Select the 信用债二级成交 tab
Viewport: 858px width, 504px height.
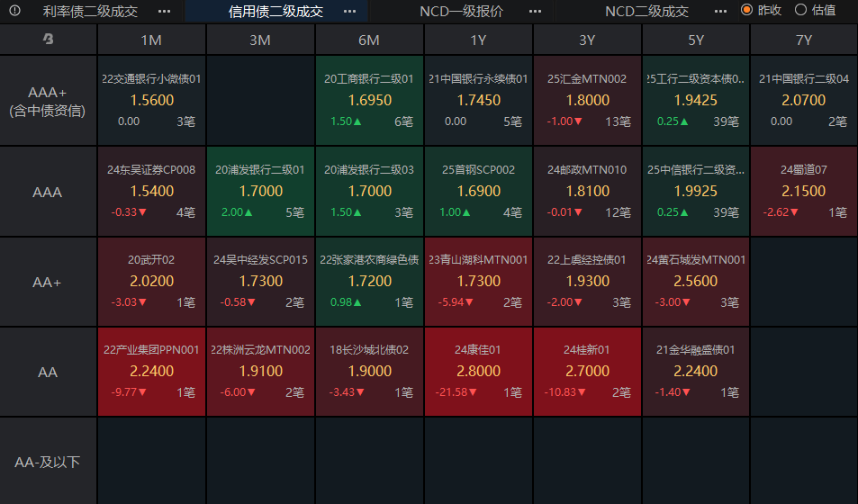(x=275, y=12)
